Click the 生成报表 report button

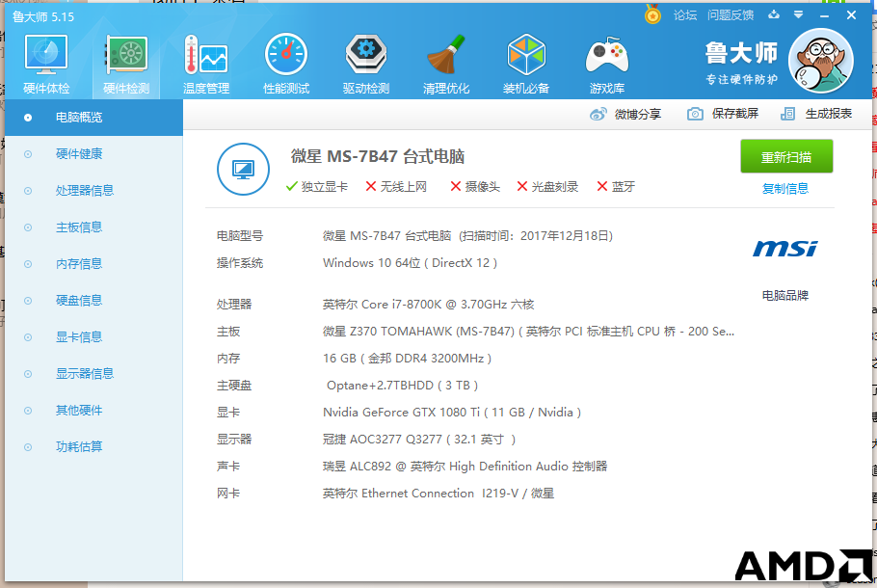[x=816, y=114]
